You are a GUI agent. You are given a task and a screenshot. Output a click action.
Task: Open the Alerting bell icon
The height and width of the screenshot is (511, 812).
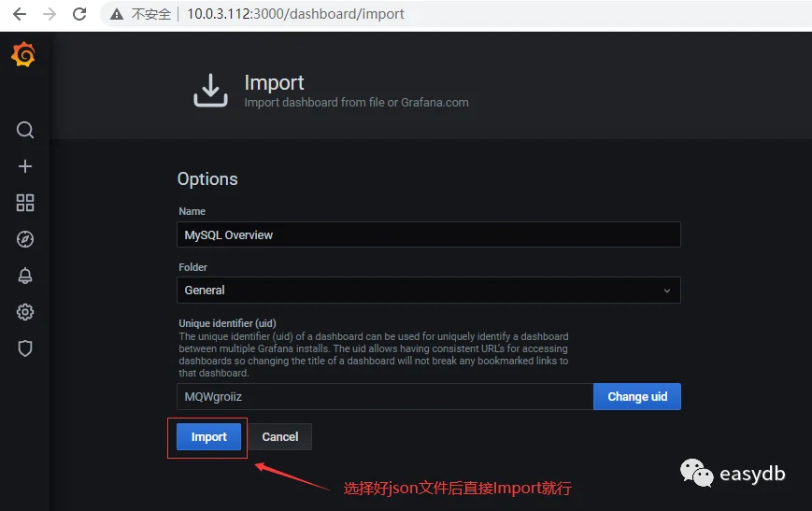pyautogui.click(x=25, y=276)
